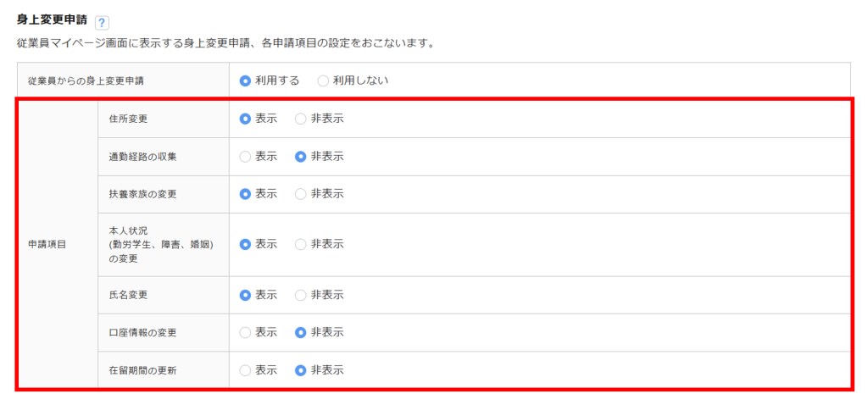Set 住所変更 to 非表示
Image resolution: width=868 pixels, height=405 pixels.
[x=300, y=119]
